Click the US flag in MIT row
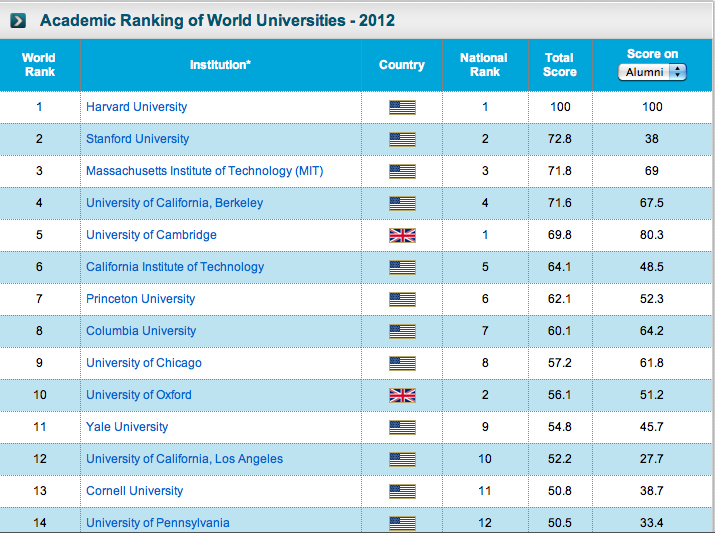Viewport: 715px width, 533px height. 402,171
